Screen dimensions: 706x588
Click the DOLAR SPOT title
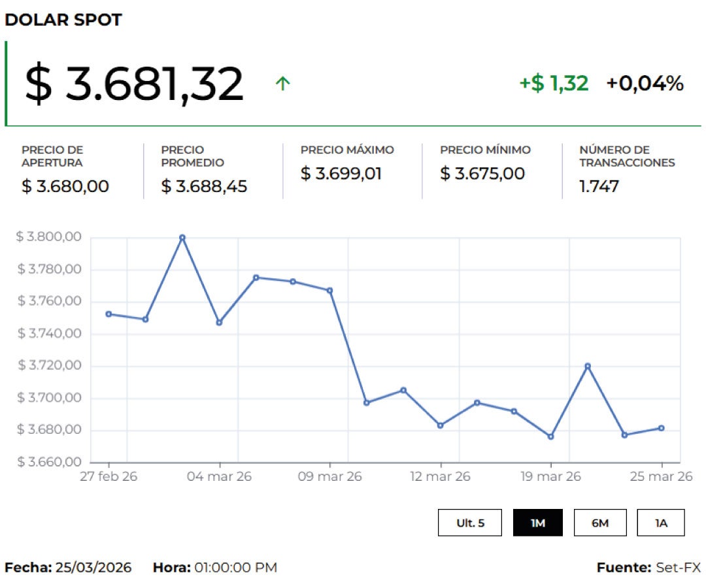click(63, 20)
